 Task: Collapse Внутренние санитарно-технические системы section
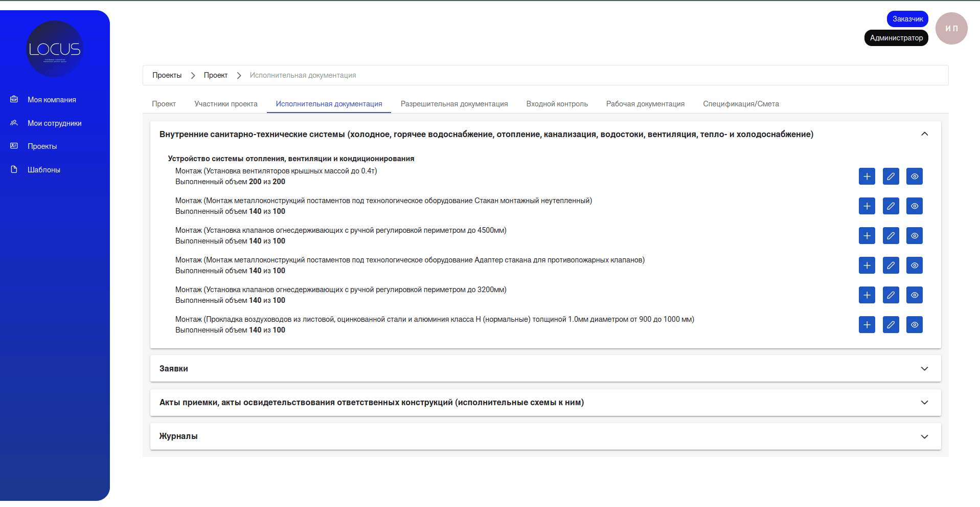924,134
